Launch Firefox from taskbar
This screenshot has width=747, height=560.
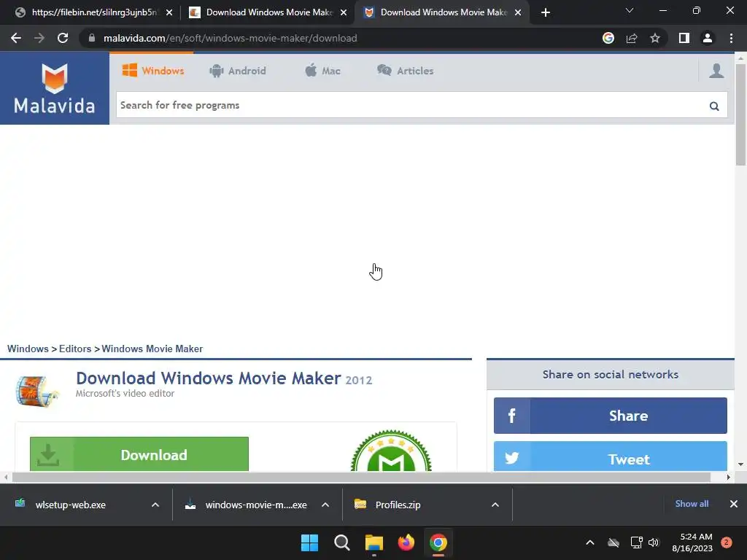(x=406, y=542)
